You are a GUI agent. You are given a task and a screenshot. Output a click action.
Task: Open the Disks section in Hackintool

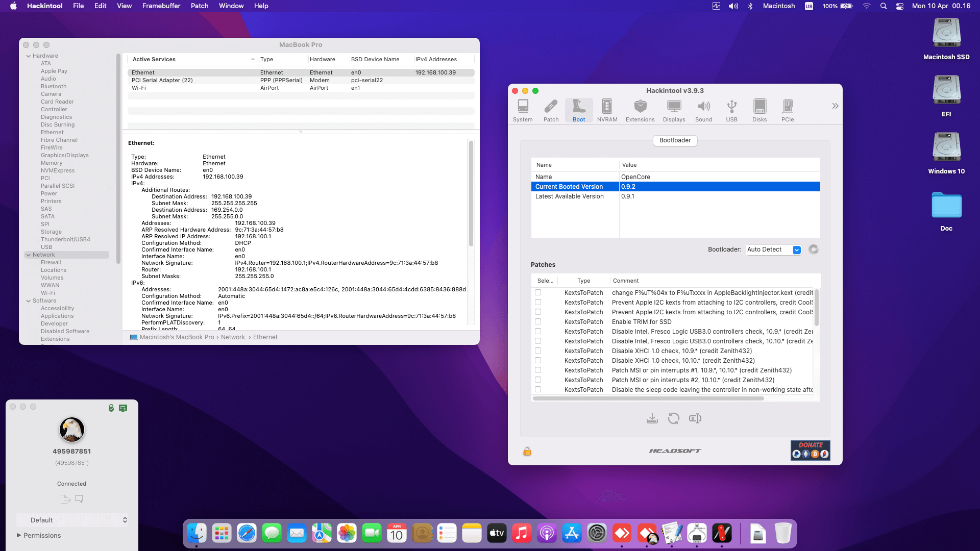click(x=759, y=110)
